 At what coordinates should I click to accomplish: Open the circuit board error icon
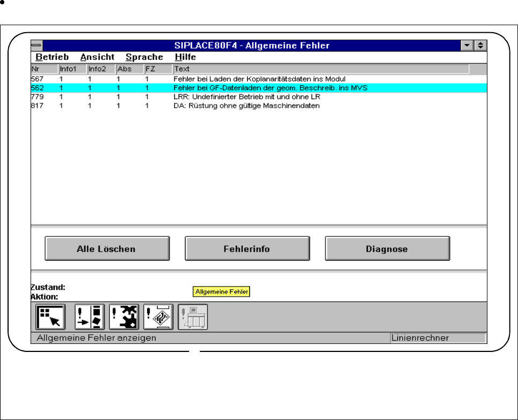point(158,317)
